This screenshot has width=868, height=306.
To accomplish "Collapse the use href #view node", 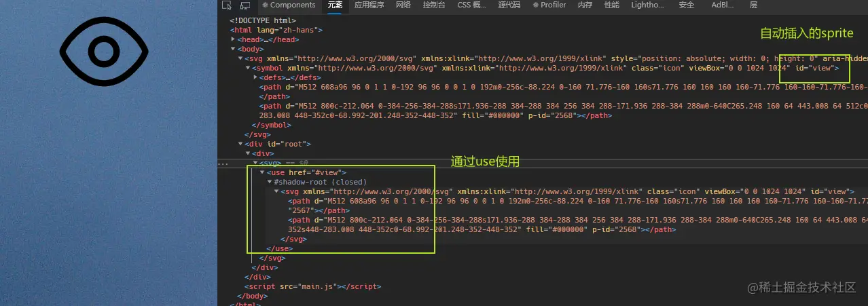I will click(263, 172).
